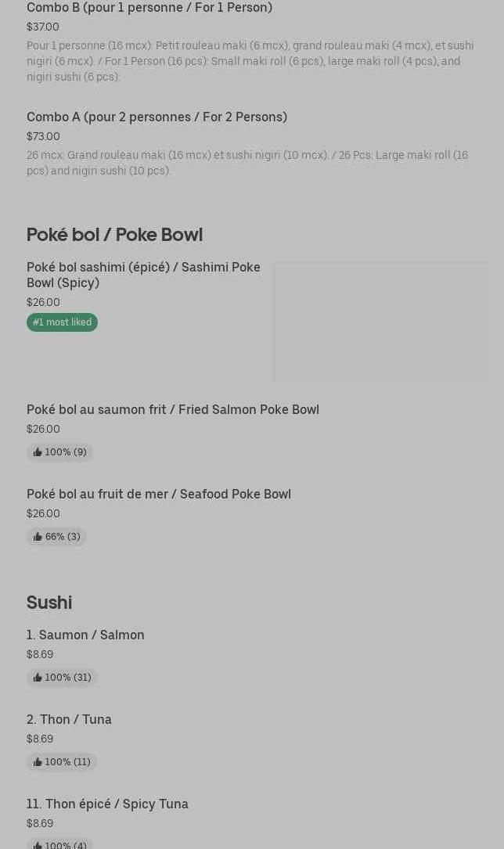The image size is (504, 849).
Task: Click thumbs-up icon under Seafood Poke Bowl
Action: pos(38,537)
